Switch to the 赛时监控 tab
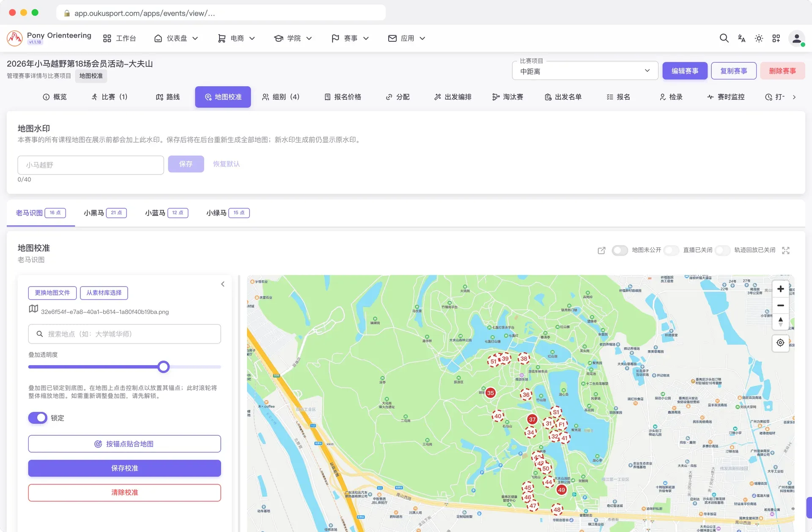 point(726,97)
